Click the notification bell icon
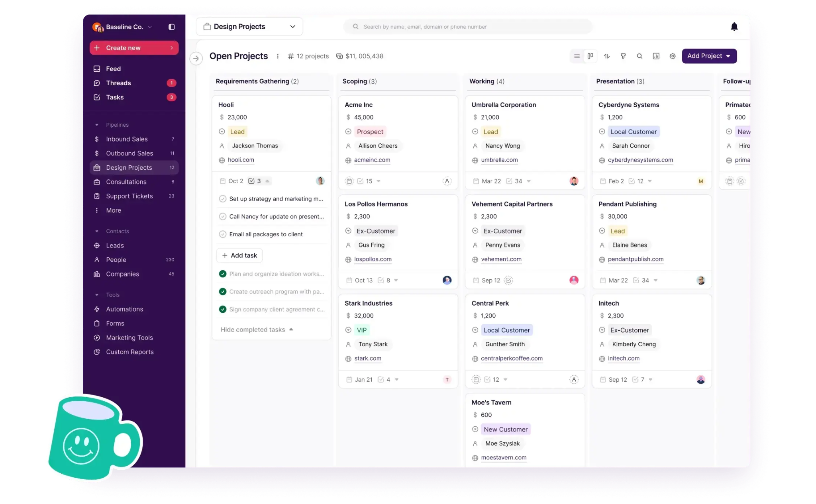816x504 pixels. (734, 27)
